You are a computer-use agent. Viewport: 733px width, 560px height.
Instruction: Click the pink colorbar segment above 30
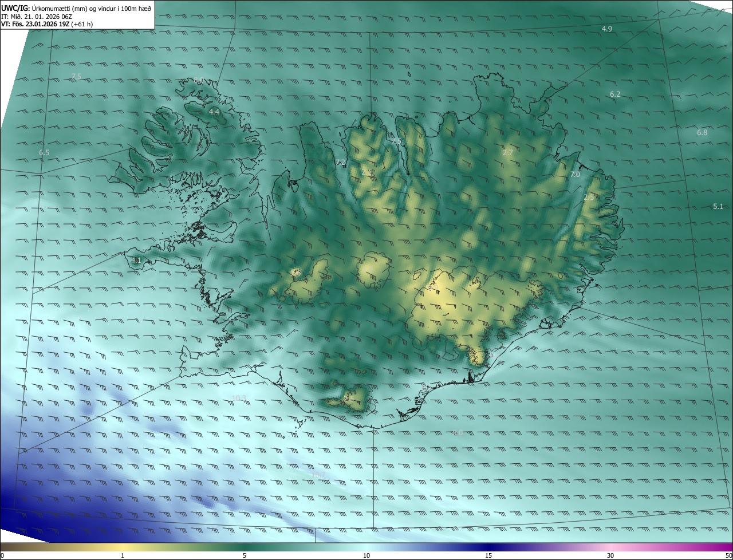610,547
